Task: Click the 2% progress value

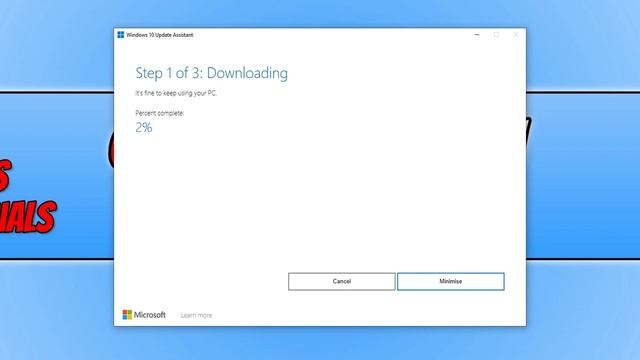Action: (144, 127)
